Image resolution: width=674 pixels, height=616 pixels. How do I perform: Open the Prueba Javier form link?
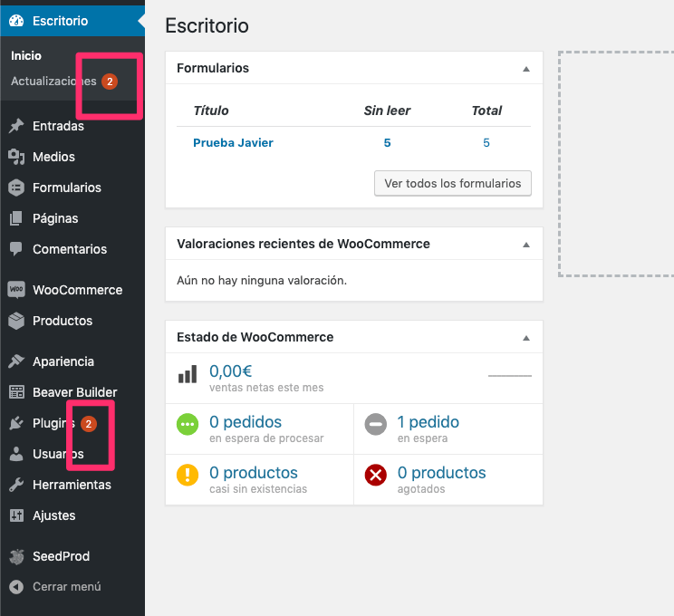(233, 143)
